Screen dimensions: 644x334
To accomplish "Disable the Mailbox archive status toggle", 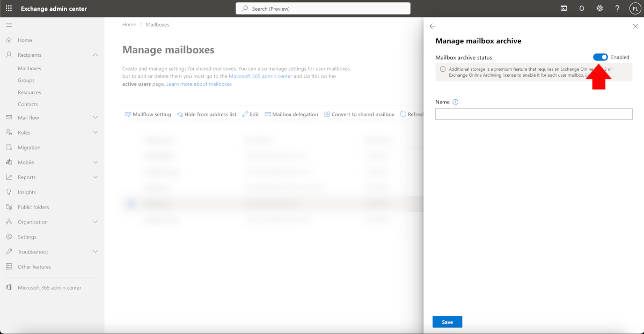I will pyautogui.click(x=601, y=57).
